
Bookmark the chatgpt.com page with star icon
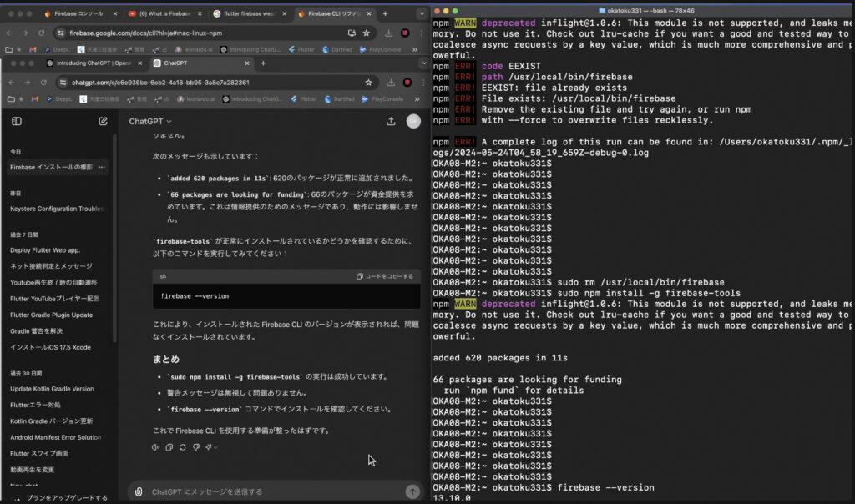pos(368,83)
